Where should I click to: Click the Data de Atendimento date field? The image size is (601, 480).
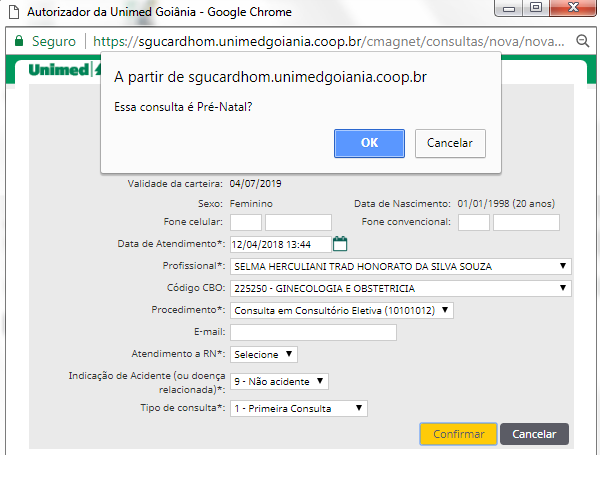[278, 244]
